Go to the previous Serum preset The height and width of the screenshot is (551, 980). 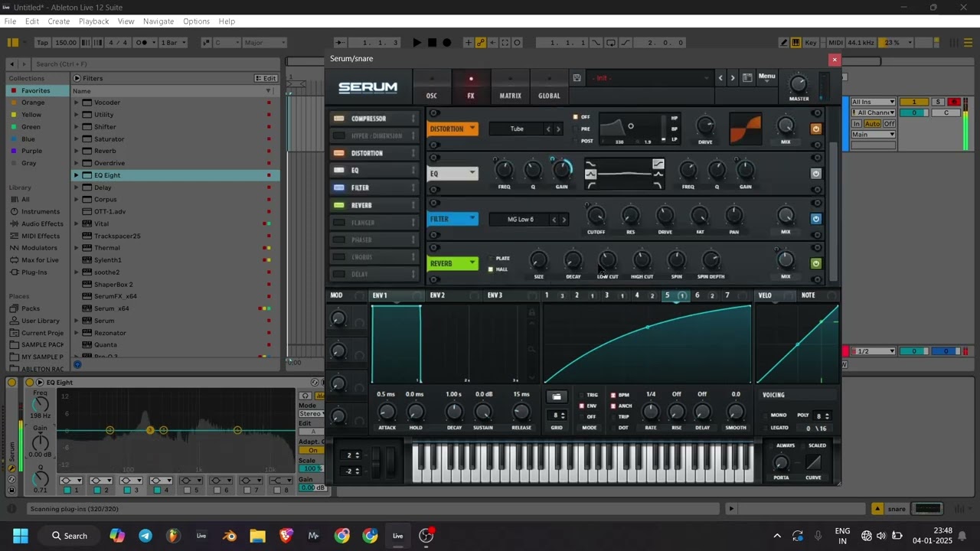(x=720, y=77)
